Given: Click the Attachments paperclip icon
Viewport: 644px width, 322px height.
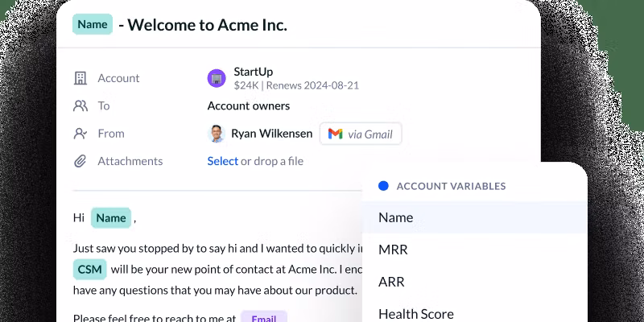Looking at the screenshot, I should (80, 161).
